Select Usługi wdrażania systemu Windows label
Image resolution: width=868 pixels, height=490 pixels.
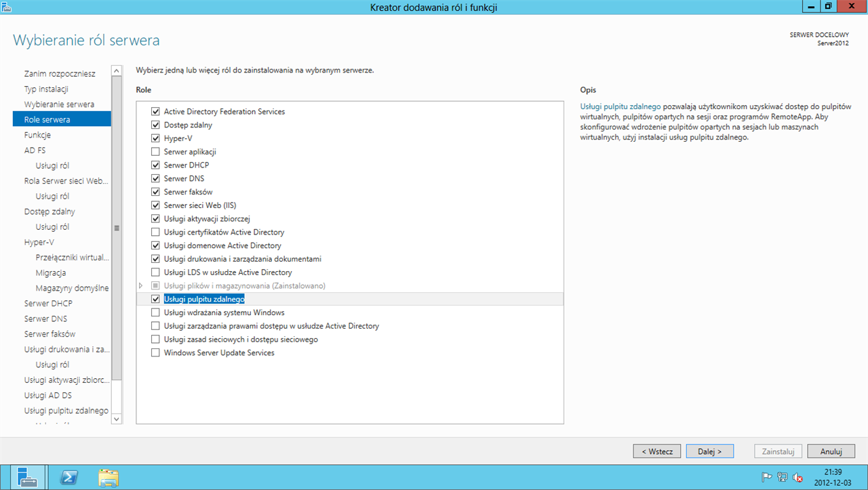point(224,312)
